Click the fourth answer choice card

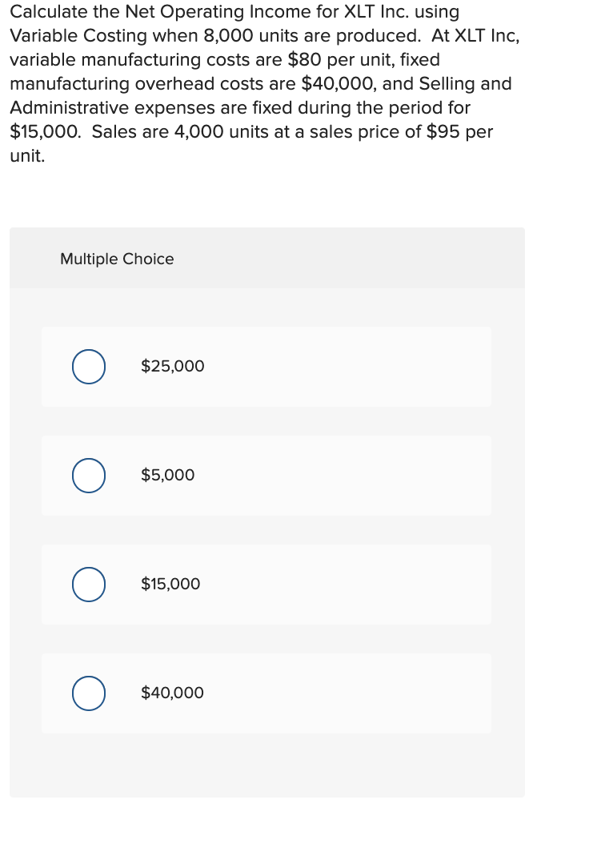tap(266, 693)
